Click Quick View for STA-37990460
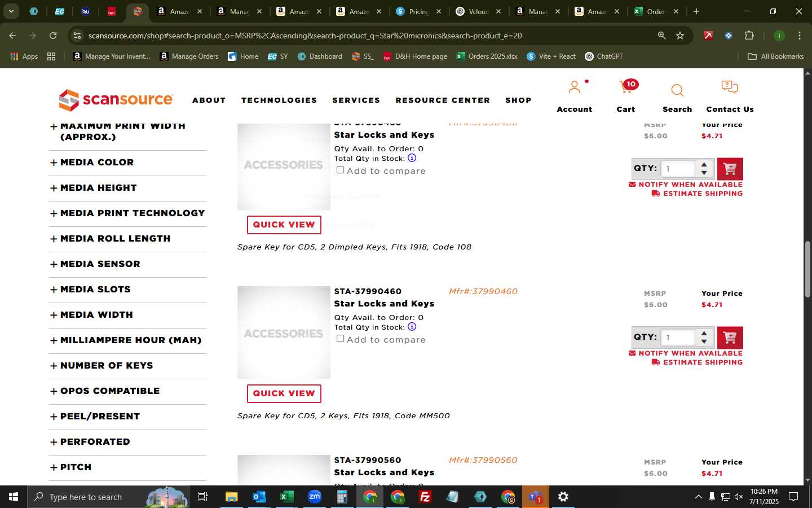Image resolution: width=812 pixels, height=508 pixels. (x=284, y=393)
